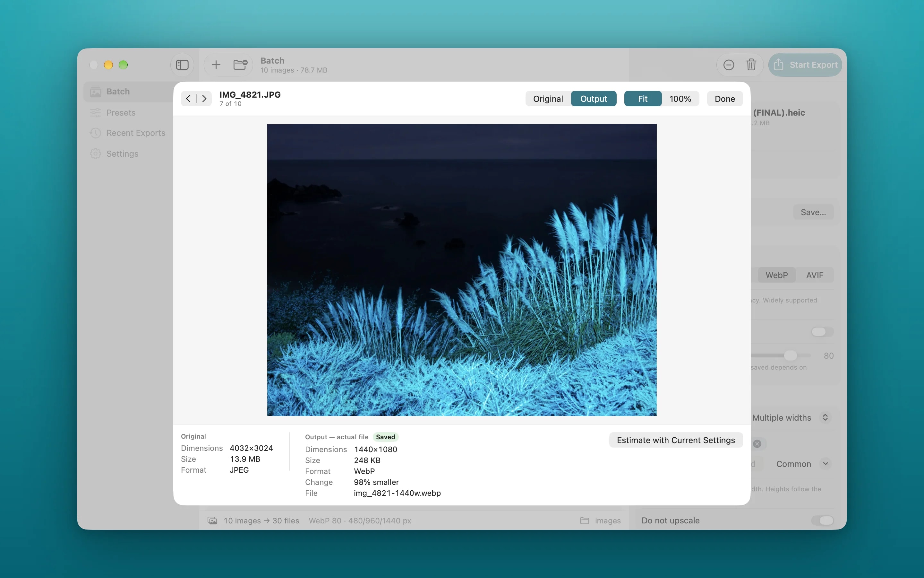Screen dimensions: 924x578
Task: Click the quality value 80
Action: [828, 356]
